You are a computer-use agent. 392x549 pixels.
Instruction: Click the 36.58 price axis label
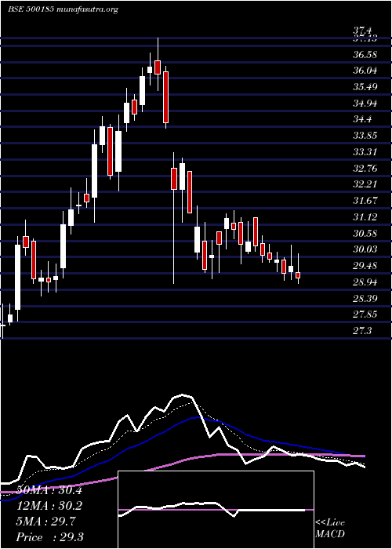(365, 55)
